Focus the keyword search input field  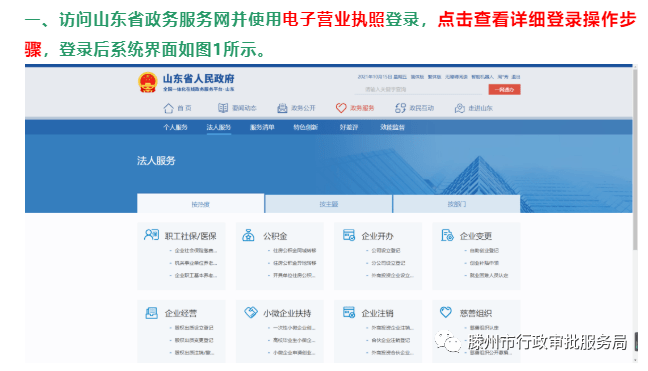[x=418, y=89]
